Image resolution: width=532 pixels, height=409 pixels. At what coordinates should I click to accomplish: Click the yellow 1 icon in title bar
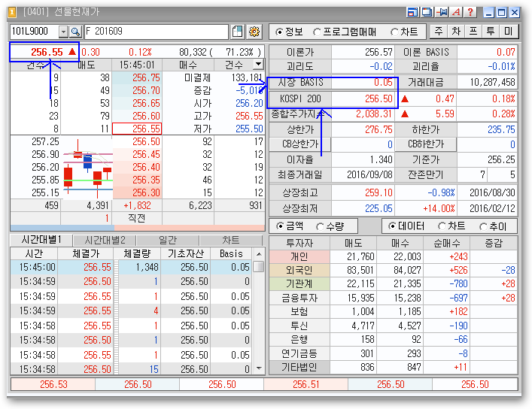point(13,13)
